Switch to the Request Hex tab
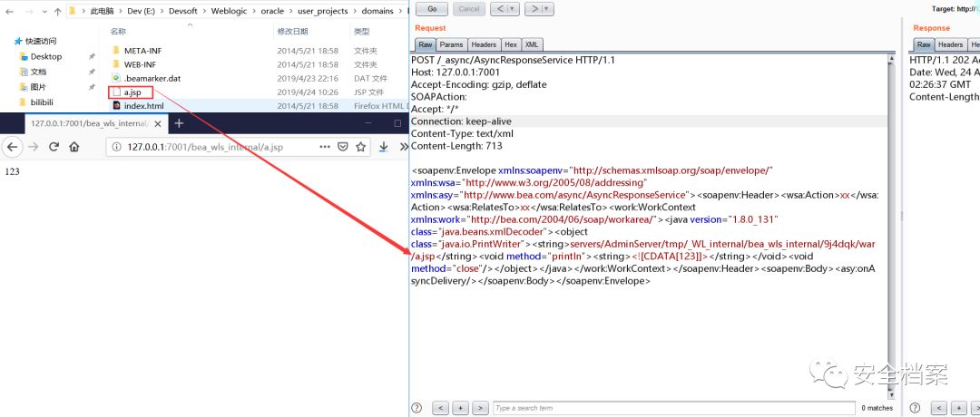Image resolution: width=980 pixels, height=417 pixels. pos(511,45)
